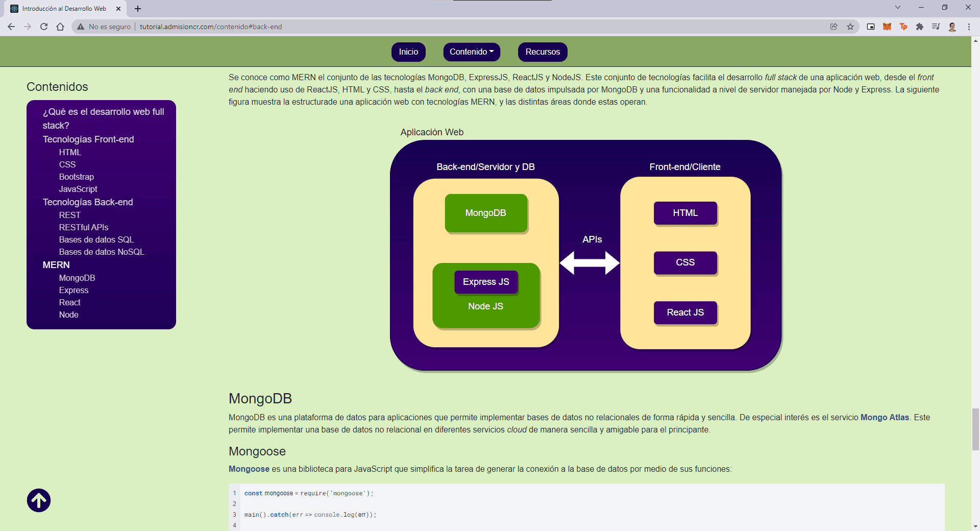This screenshot has width=980, height=531.
Task: Click the Express JS box in diagram
Action: (x=486, y=282)
